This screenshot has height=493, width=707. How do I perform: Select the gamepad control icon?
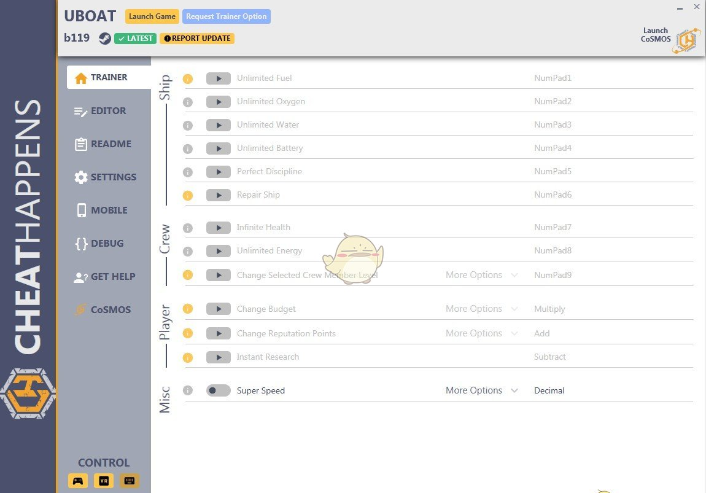(78, 481)
